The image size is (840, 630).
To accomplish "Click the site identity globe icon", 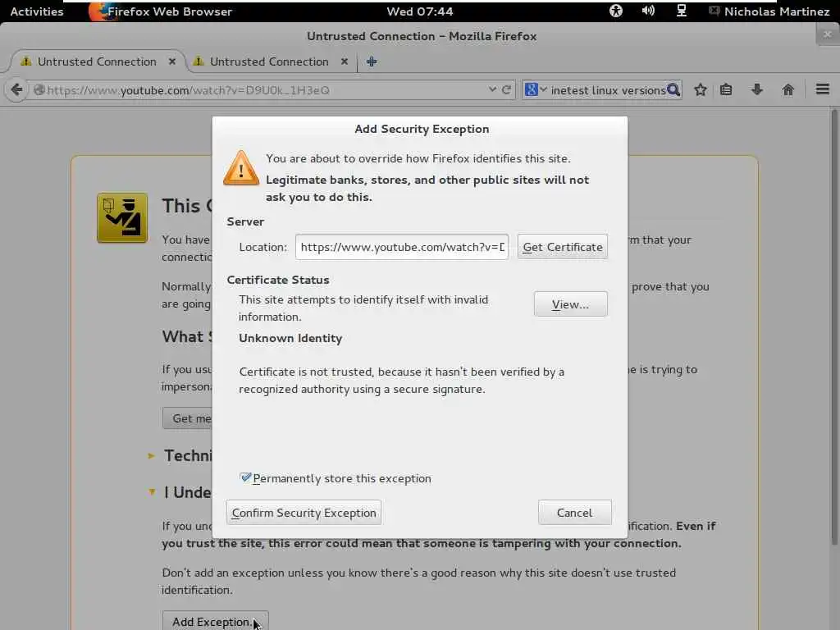I will [39, 90].
